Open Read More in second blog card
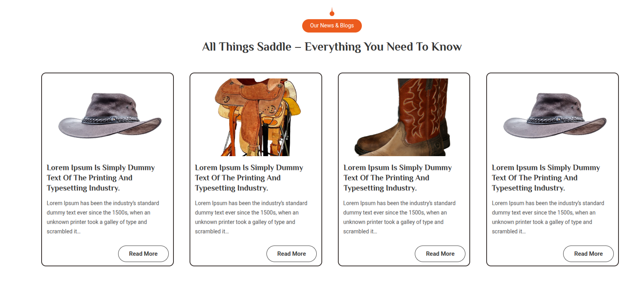 pyautogui.click(x=292, y=254)
